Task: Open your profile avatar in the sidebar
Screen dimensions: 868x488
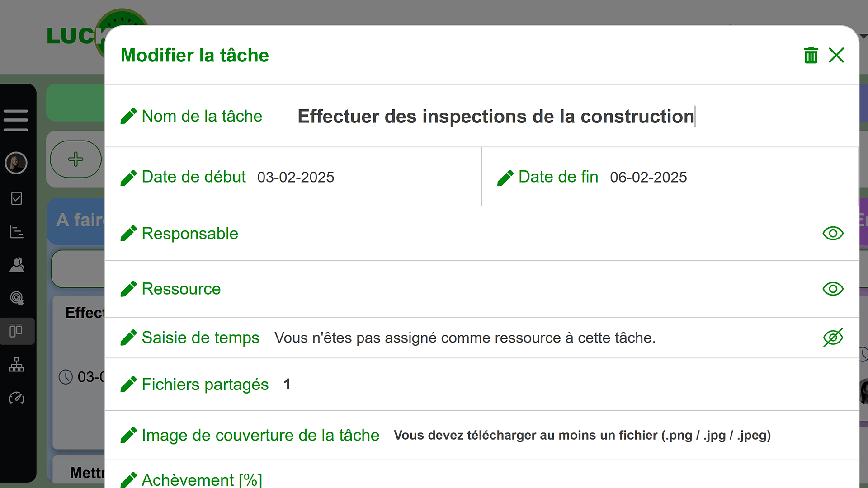Action: pyautogui.click(x=17, y=163)
